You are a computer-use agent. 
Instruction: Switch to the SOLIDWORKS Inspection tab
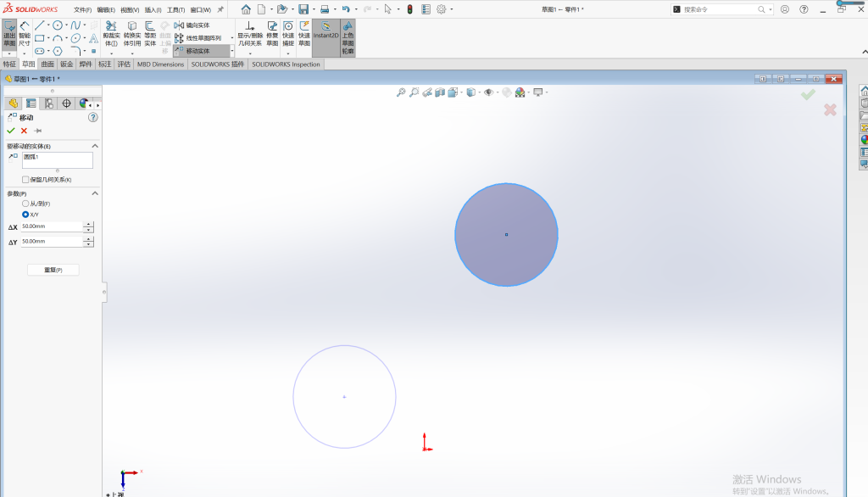pyautogui.click(x=286, y=64)
